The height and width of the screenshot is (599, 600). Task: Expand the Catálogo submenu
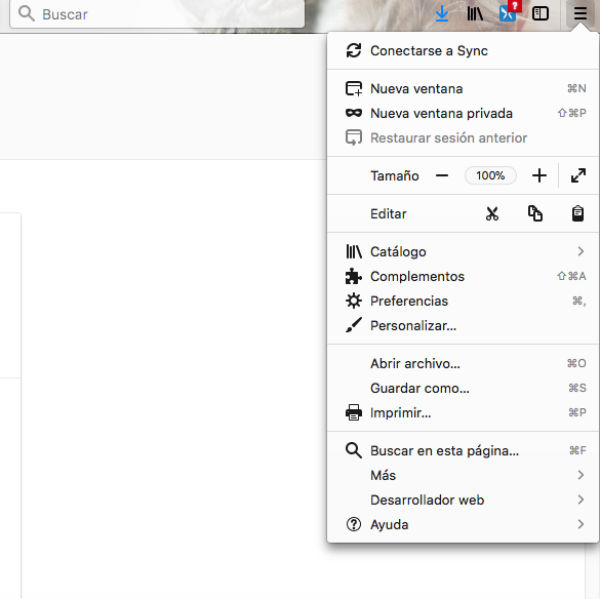pos(463,251)
